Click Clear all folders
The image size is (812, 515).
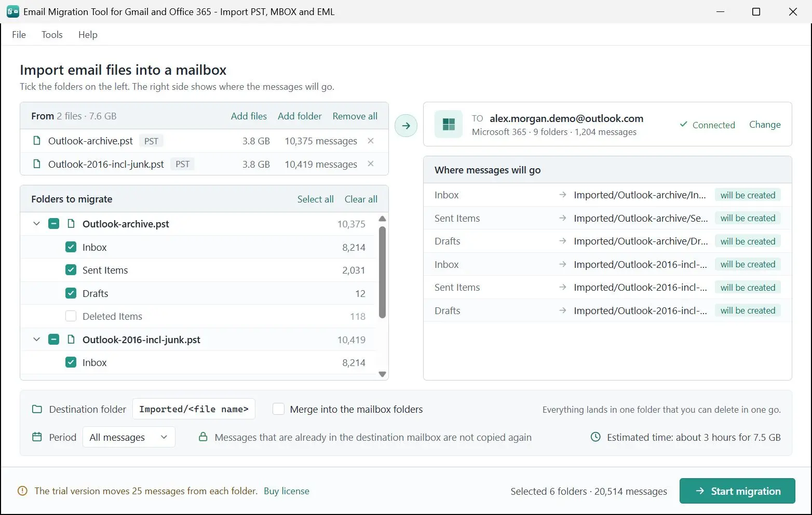click(361, 199)
